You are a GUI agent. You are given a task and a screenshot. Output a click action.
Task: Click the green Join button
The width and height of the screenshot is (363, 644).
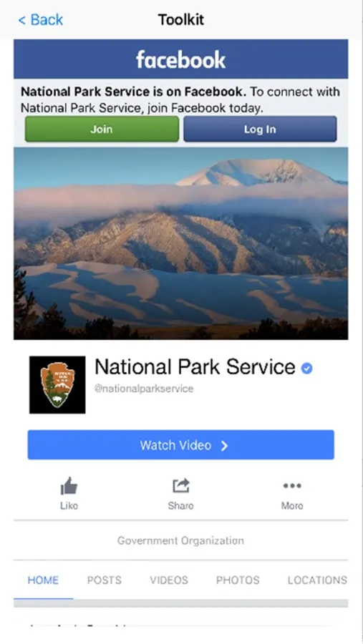[x=102, y=129]
